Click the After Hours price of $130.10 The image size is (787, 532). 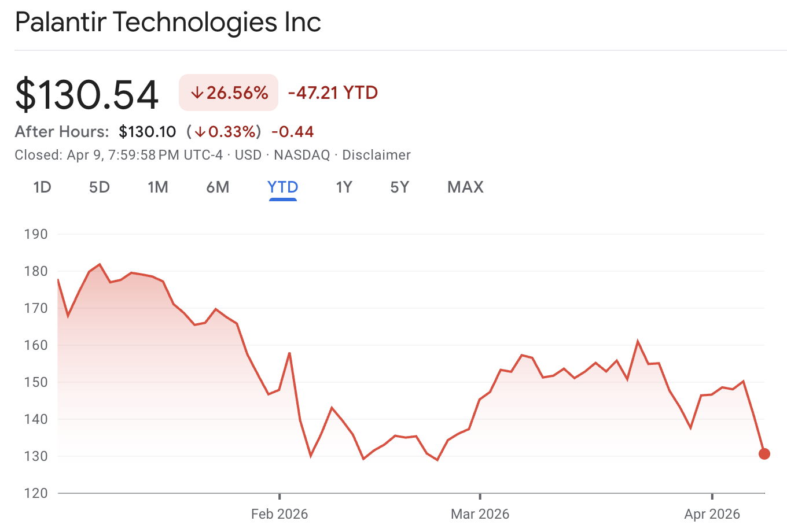[x=148, y=132]
